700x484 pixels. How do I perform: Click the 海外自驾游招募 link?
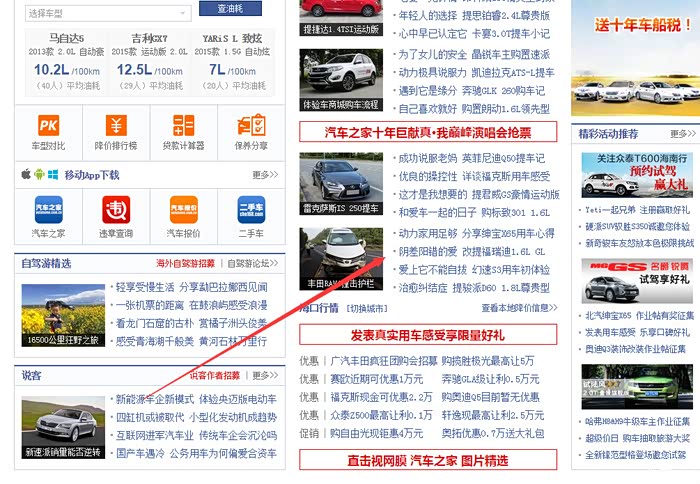click(x=185, y=263)
